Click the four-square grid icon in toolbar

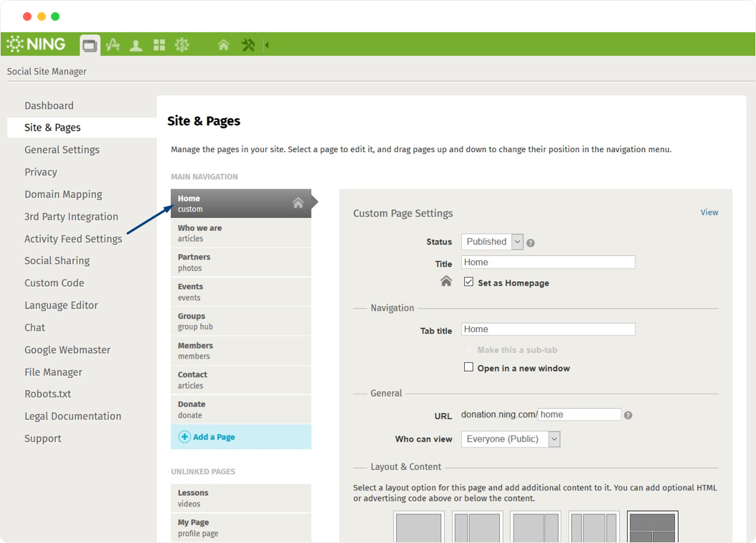[x=159, y=45]
